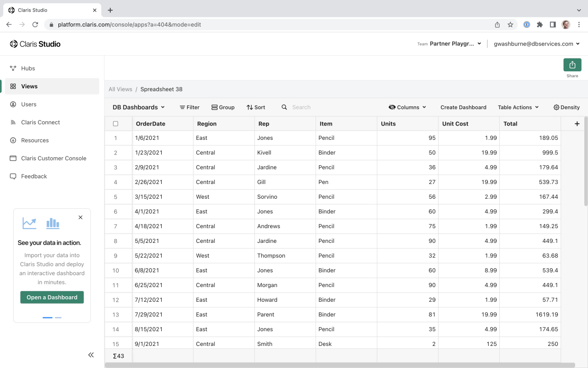588x368 pixels.
Task: Select row number 7
Action: pyautogui.click(x=115, y=226)
